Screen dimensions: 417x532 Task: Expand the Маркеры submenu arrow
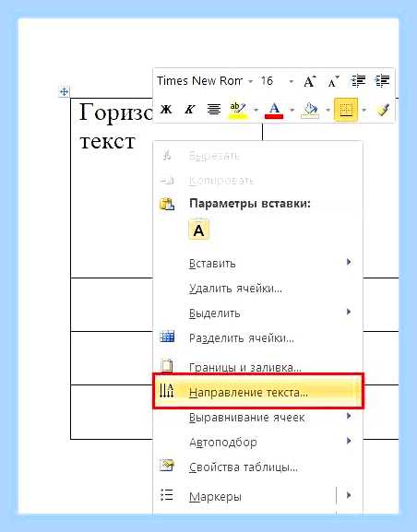coord(349,495)
